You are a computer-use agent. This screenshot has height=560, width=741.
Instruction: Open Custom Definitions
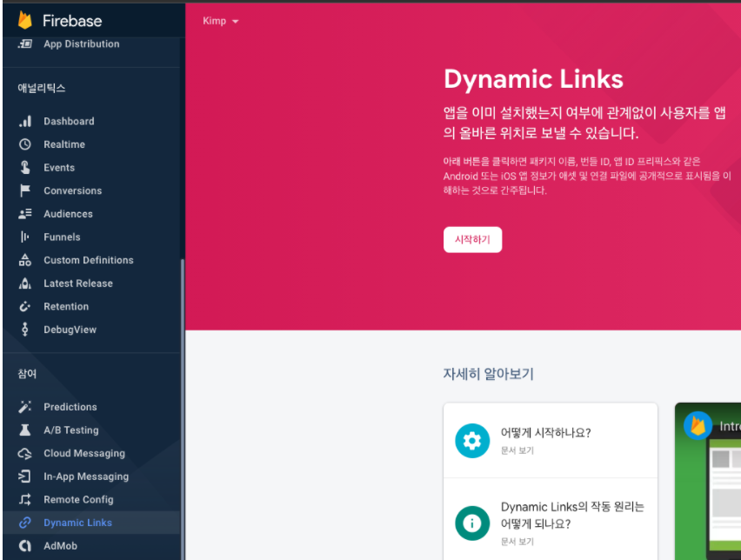pyautogui.click(x=90, y=260)
